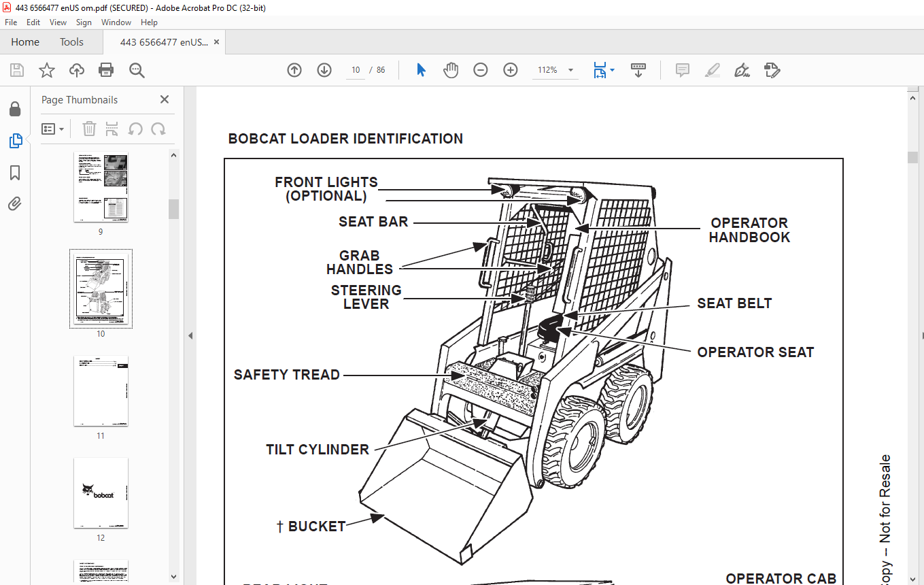The image size is (924, 585).
Task: Go to next page arrow
Action: click(x=324, y=70)
